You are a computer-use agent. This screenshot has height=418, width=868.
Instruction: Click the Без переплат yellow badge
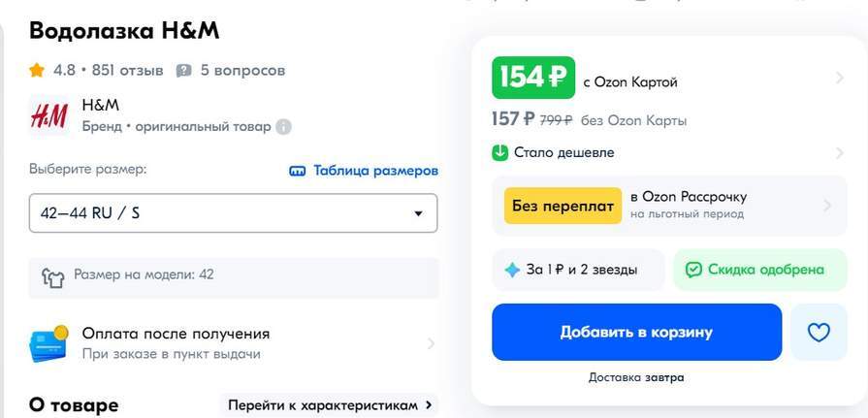pos(563,206)
